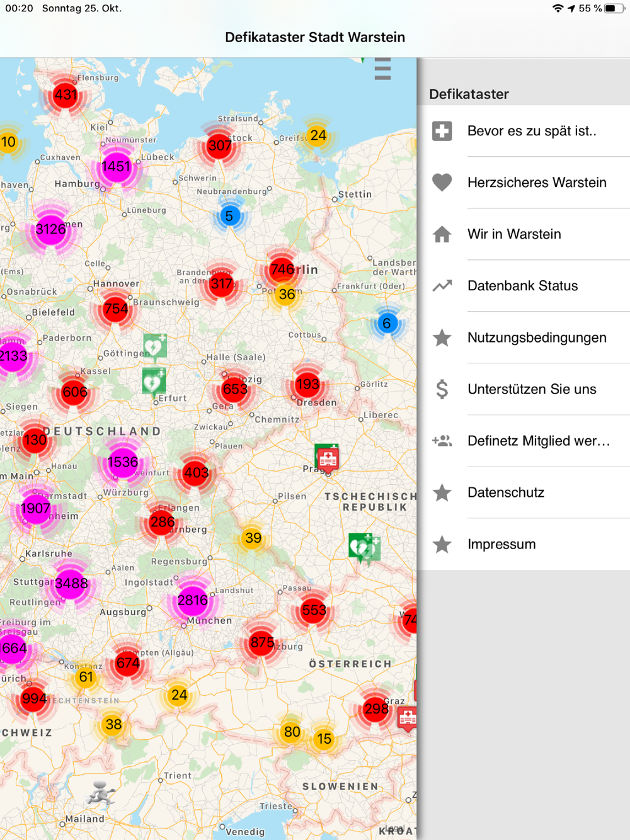Screen dimensions: 630x840
Task: Tap the star icon beside Impressum
Action: click(x=442, y=544)
